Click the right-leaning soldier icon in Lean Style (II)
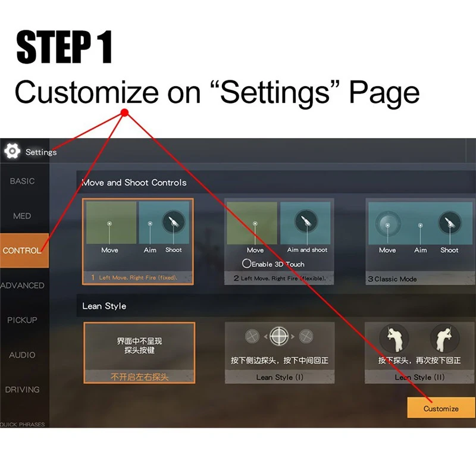The width and height of the screenshot is (476, 476). pyautogui.click(x=444, y=338)
